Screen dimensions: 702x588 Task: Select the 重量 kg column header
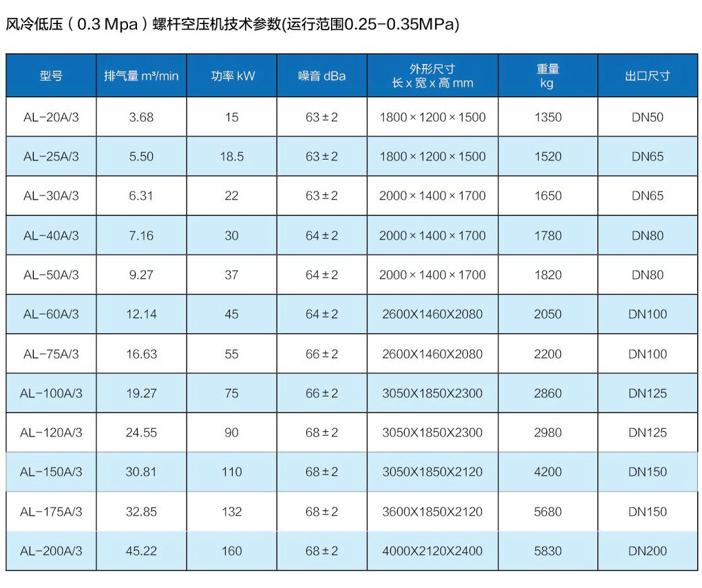(548, 76)
